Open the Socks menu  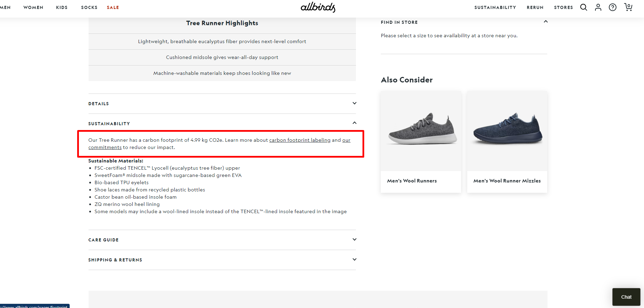pos(89,7)
